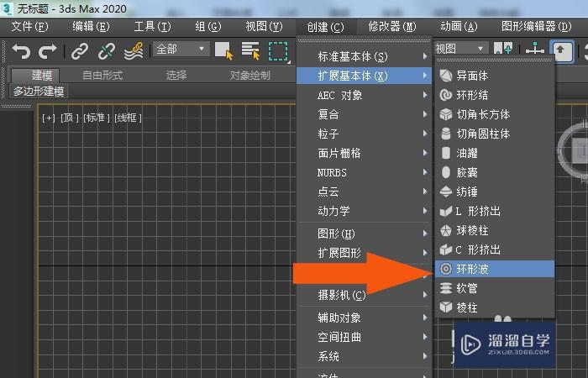Click the Use Pivot Point Center icon

503,49
